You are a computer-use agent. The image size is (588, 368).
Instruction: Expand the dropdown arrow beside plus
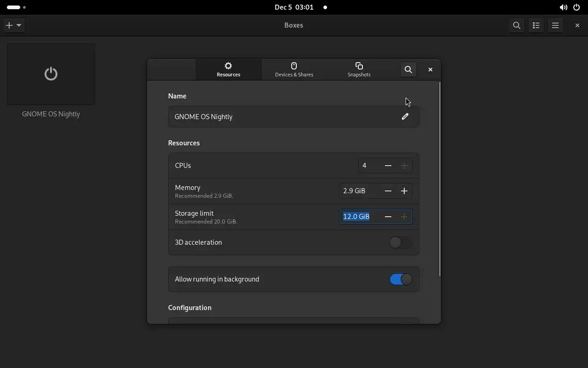tap(19, 25)
